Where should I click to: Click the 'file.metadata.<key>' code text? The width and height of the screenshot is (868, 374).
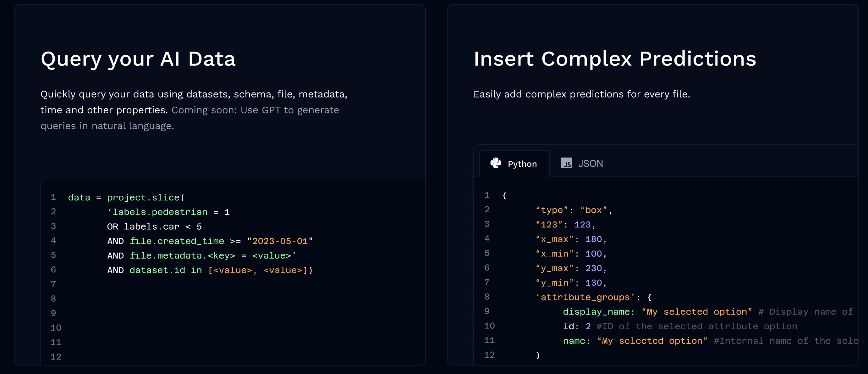point(182,256)
